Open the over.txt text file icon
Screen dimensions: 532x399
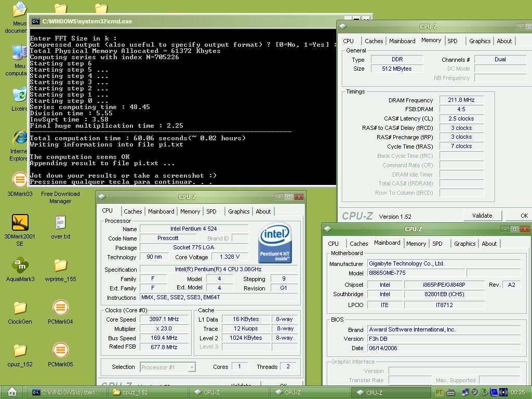60,222
